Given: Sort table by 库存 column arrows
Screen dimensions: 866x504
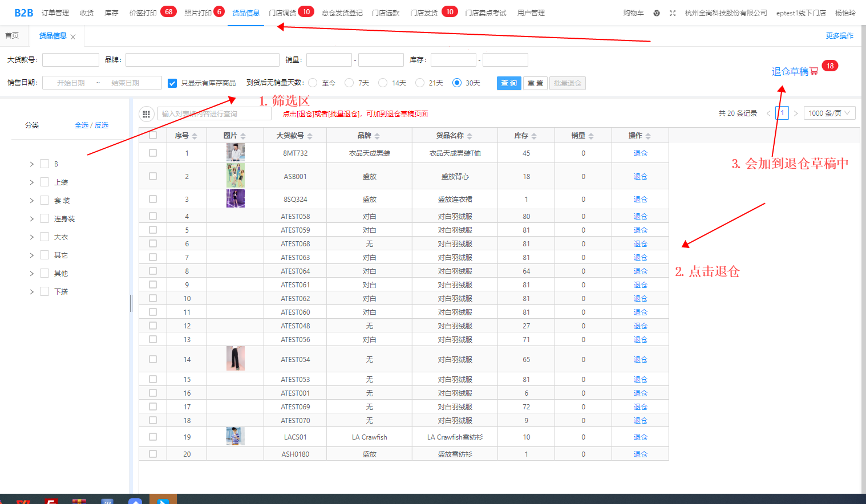Looking at the screenshot, I should (534, 136).
